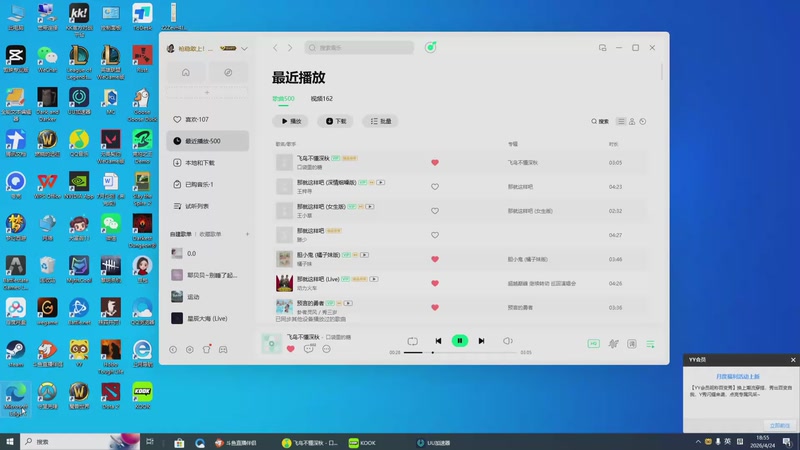
Task: Unlike 那就这样吧 (Live) with heart
Action: (x=435, y=283)
